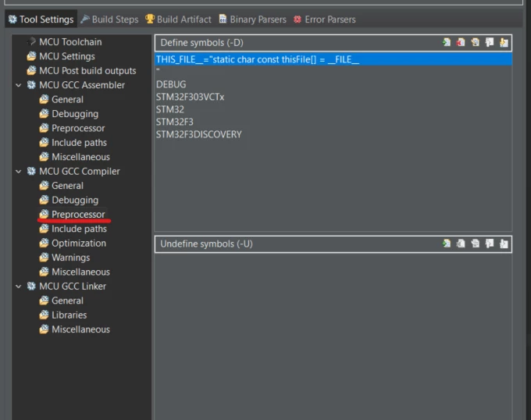Select MCU Toolchain in the tree
531x420 pixels.
coord(70,42)
